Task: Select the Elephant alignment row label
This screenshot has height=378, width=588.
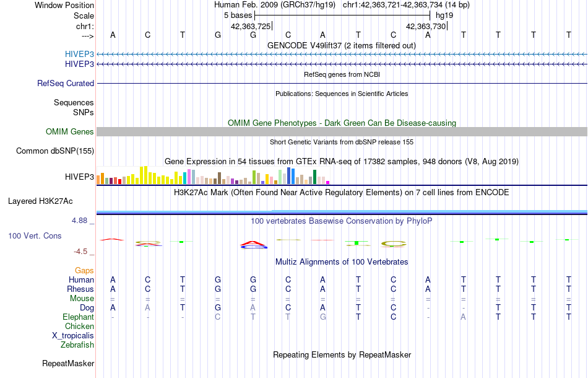Action: coord(78,317)
